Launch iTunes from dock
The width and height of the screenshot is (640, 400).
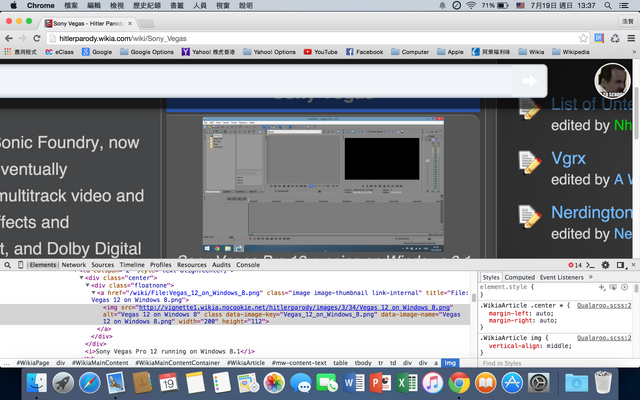433,383
